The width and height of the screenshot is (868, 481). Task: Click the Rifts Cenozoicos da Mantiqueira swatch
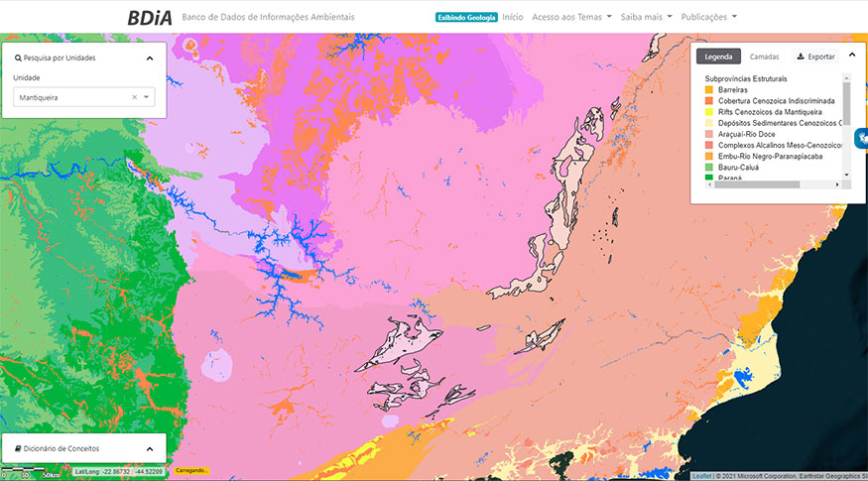tap(708, 112)
